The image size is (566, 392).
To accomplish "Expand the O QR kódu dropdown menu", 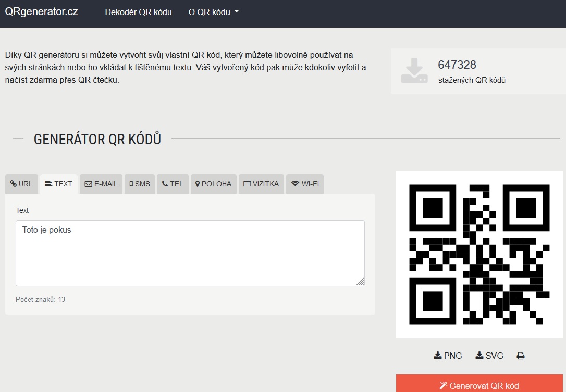I will (x=213, y=12).
